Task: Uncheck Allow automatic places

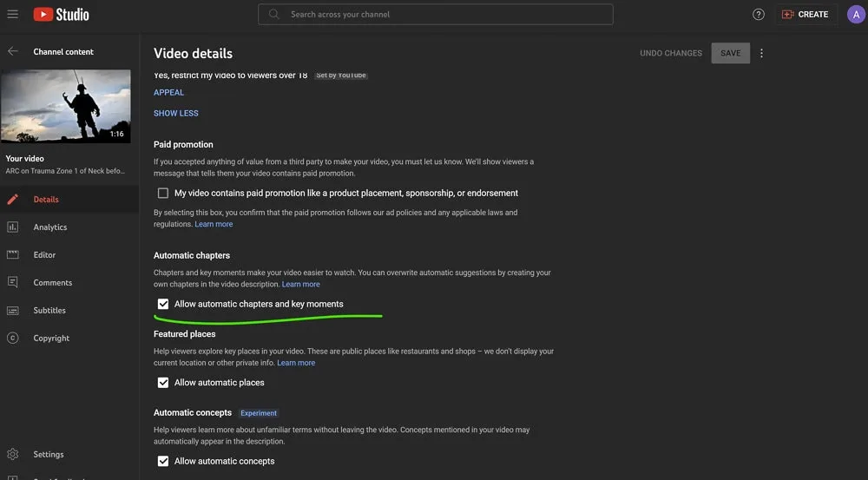Action: point(163,383)
